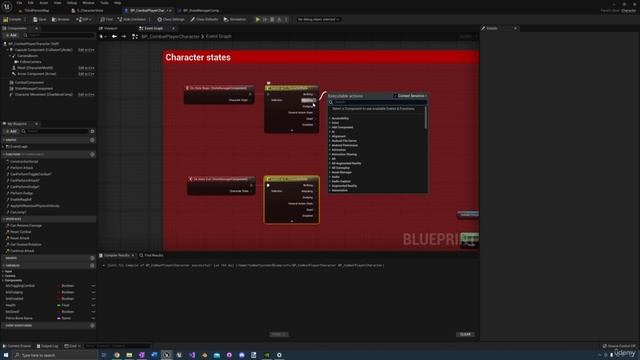Click the IsDodging boolean type pill
The height and width of the screenshot is (360, 640).
click(66, 292)
